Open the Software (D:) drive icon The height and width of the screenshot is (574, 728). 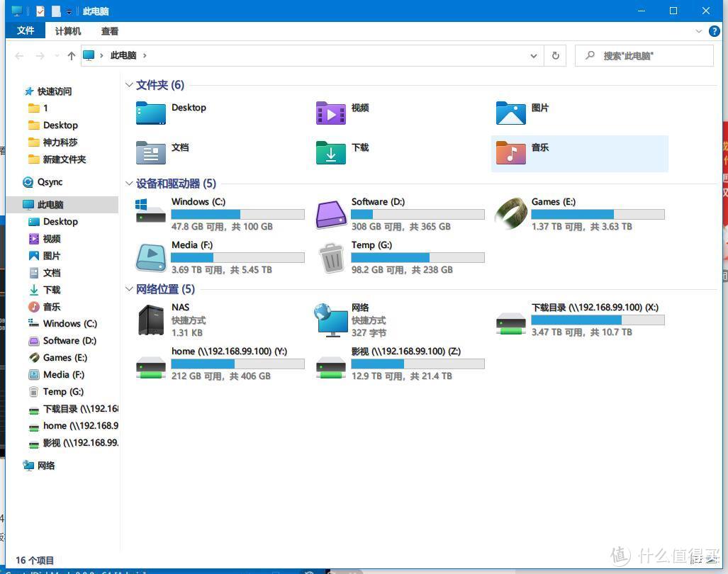[x=330, y=214]
